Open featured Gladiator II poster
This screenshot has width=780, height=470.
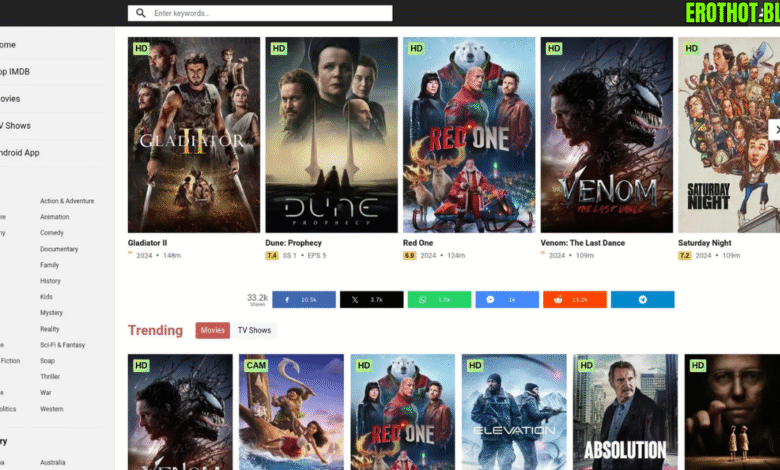pyautogui.click(x=194, y=135)
